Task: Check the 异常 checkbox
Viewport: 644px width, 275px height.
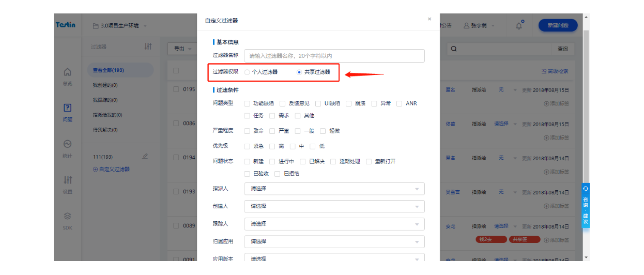Action: (x=374, y=103)
